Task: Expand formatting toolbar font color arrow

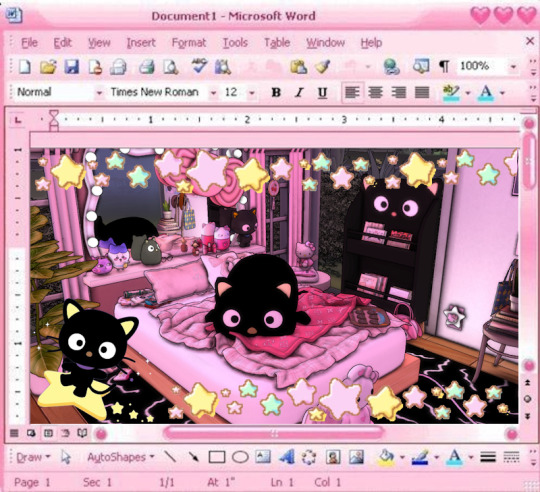Action: [x=502, y=93]
